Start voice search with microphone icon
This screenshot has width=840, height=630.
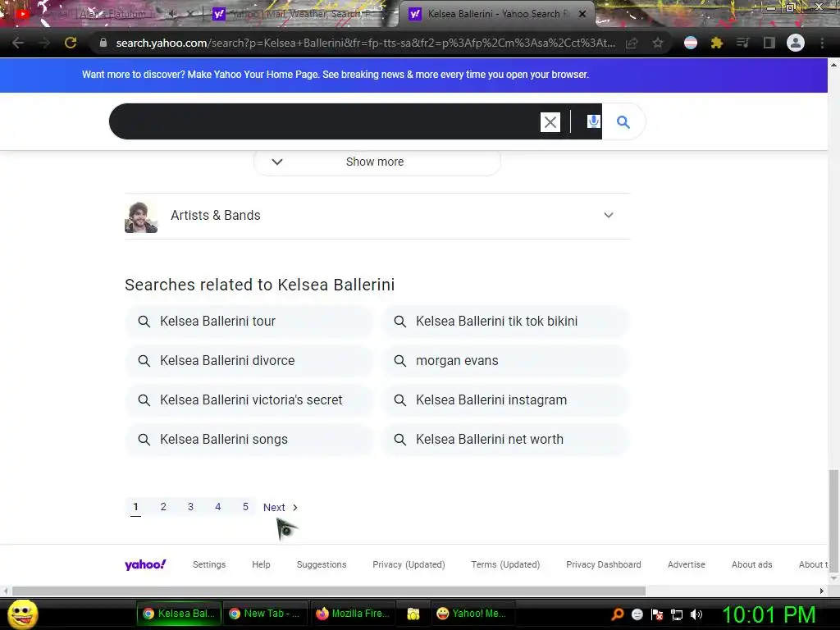point(593,121)
